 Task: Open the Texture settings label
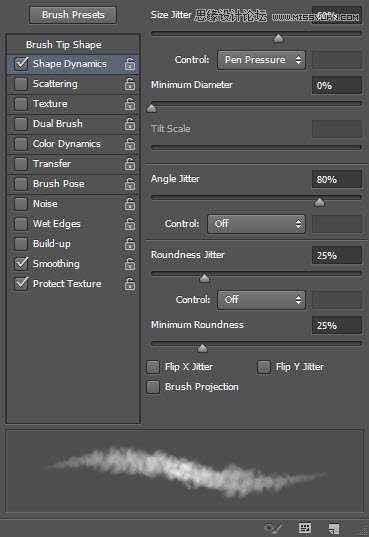(50, 104)
